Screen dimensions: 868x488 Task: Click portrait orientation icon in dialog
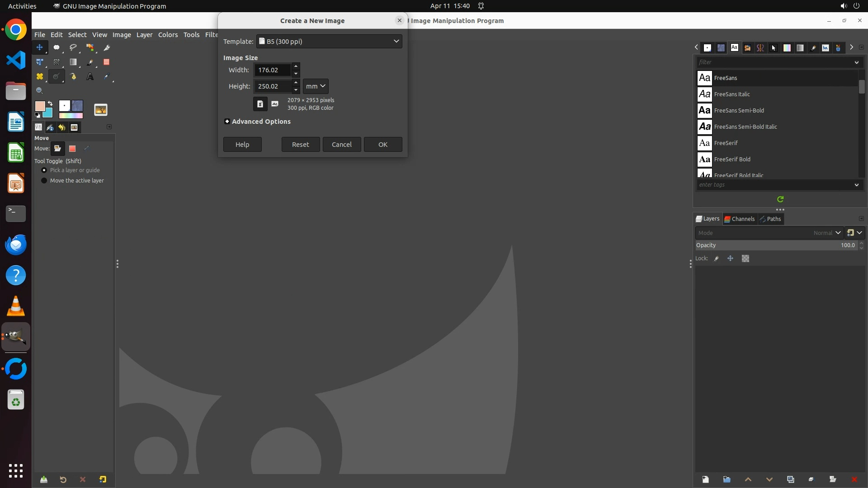pos(260,104)
